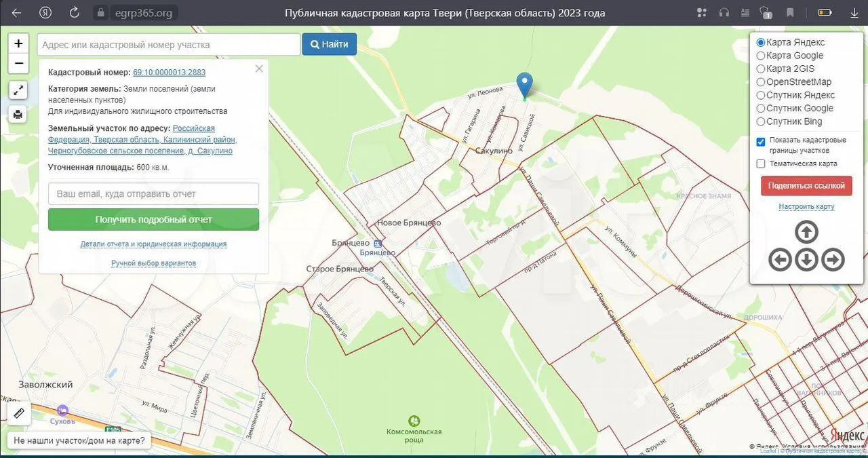Bookmark the page with the bookmark icon
The width and height of the screenshot is (868, 458).
(790, 13)
